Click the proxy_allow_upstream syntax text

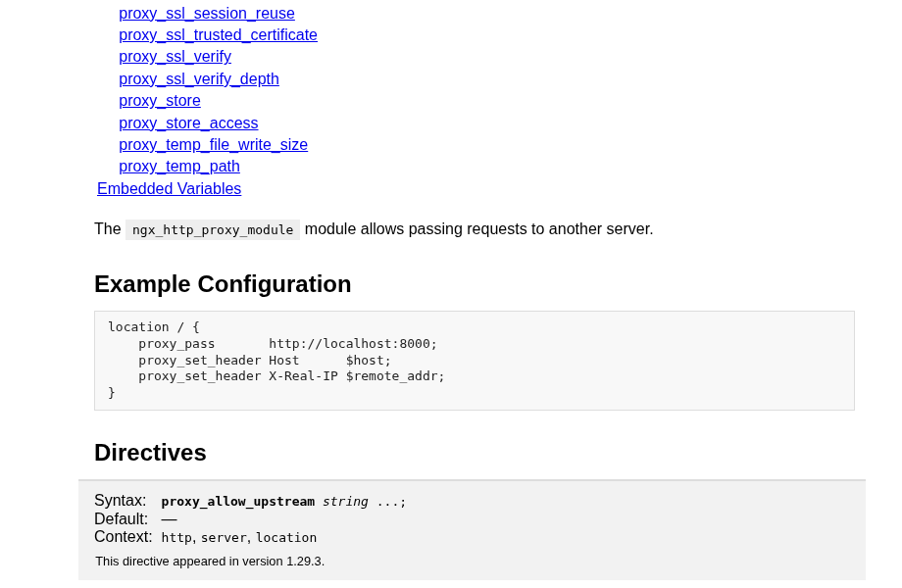tap(283, 502)
